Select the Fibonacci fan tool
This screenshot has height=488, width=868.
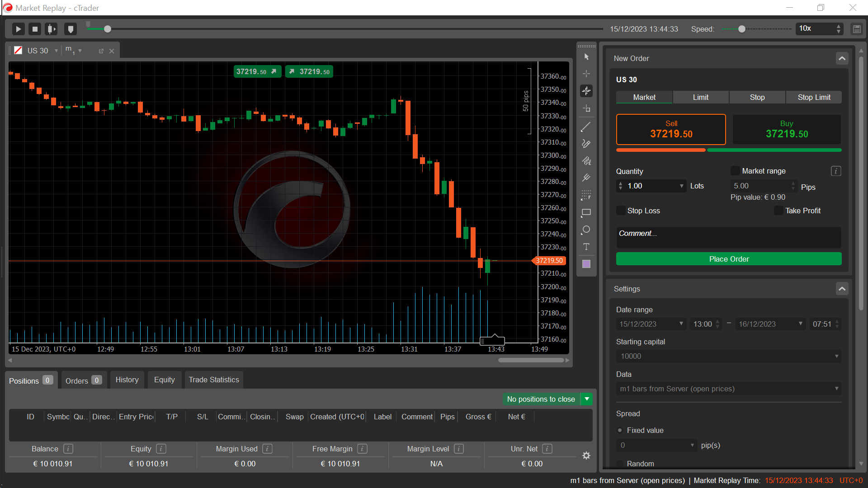586,161
